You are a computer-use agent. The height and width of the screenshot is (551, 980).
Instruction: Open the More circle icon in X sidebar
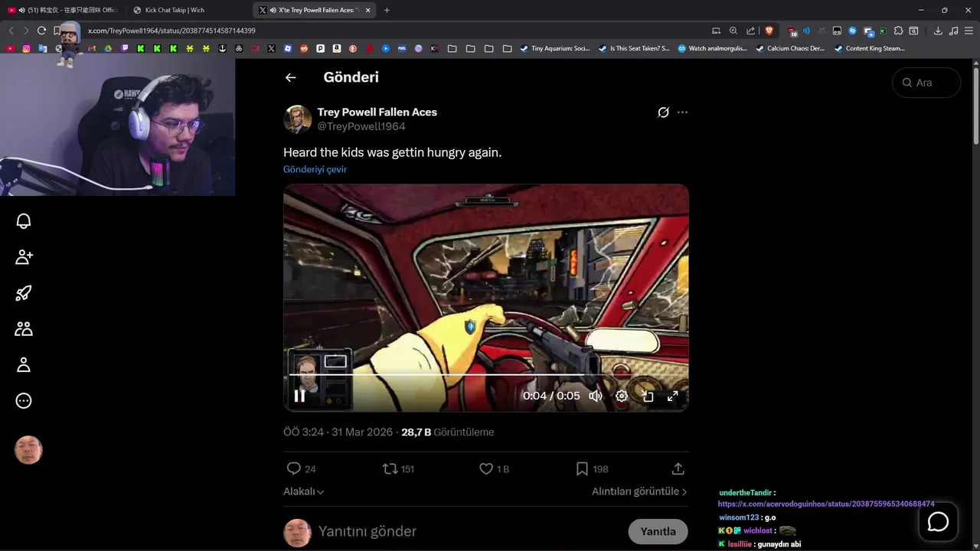[x=24, y=401]
